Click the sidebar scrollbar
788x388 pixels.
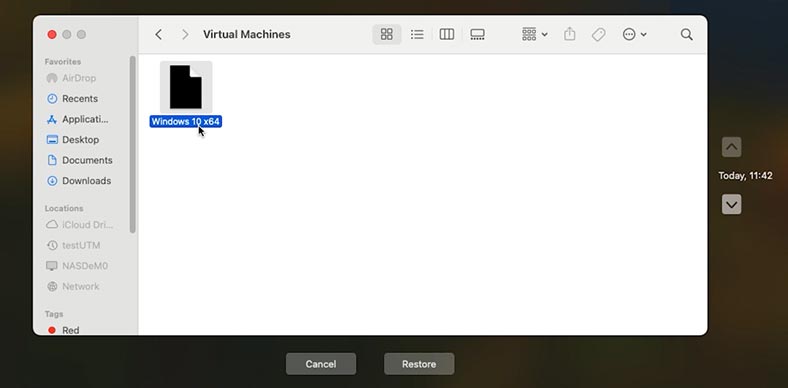(133, 144)
